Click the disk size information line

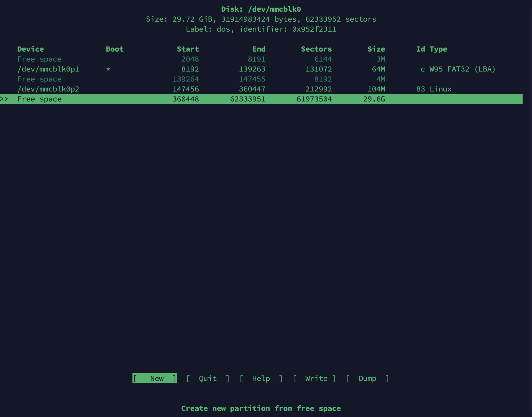[x=261, y=19]
